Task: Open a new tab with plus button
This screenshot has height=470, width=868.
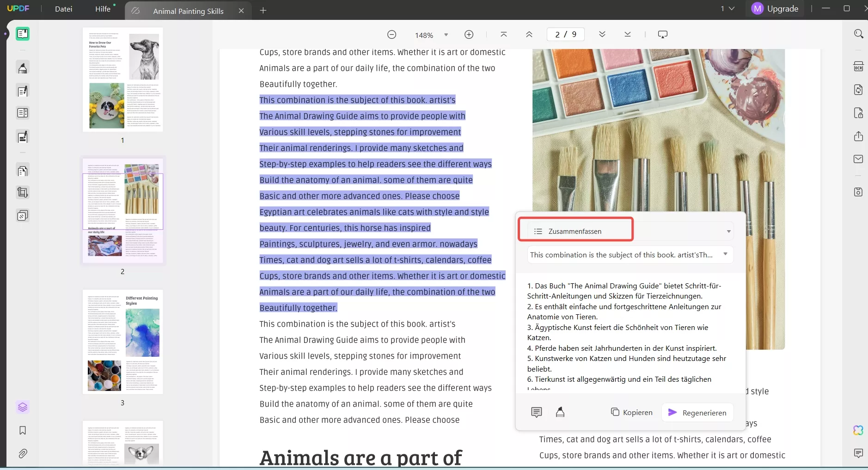Action: 263,10
